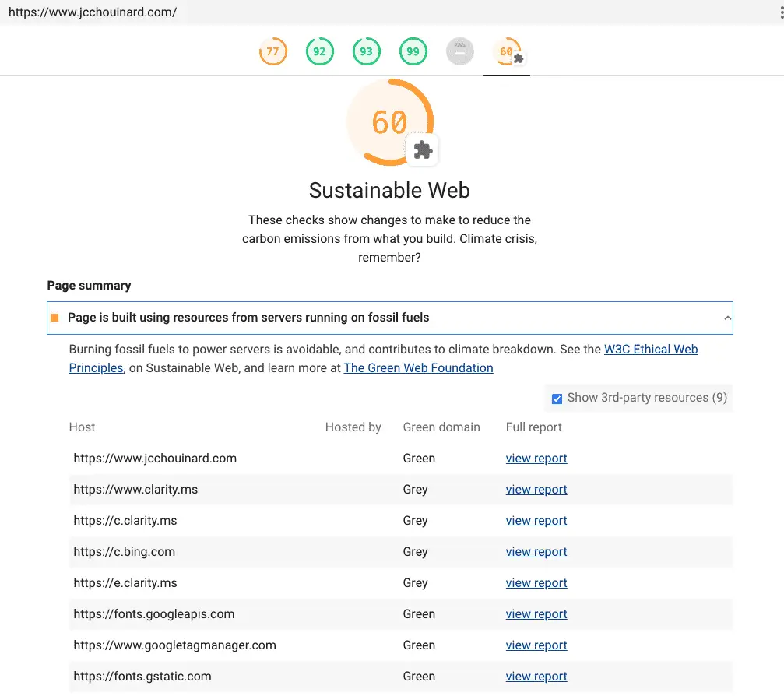The width and height of the screenshot is (784, 696).
Task: View report for www.googletagmanager.com
Action: point(536,645)
